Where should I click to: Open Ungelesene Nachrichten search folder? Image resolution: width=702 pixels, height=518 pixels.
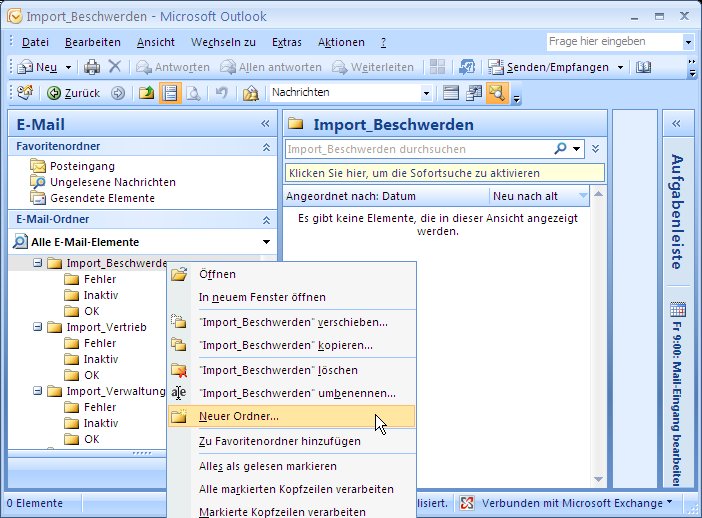(112, 182)
